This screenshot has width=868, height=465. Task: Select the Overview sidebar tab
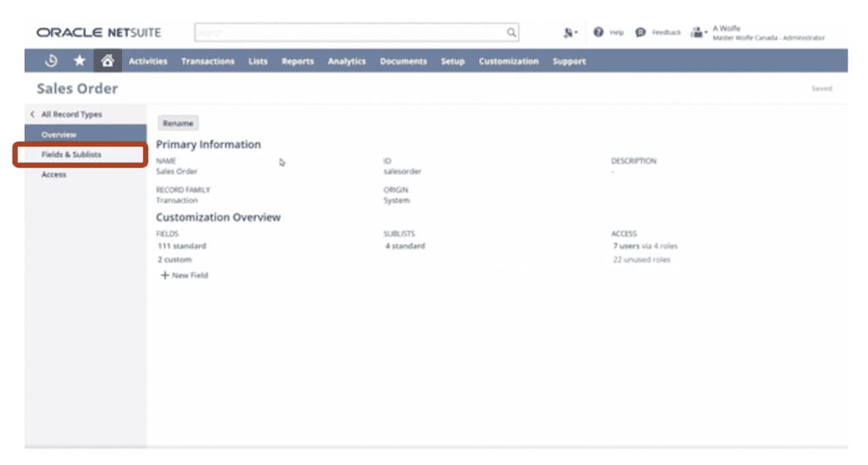86,134
